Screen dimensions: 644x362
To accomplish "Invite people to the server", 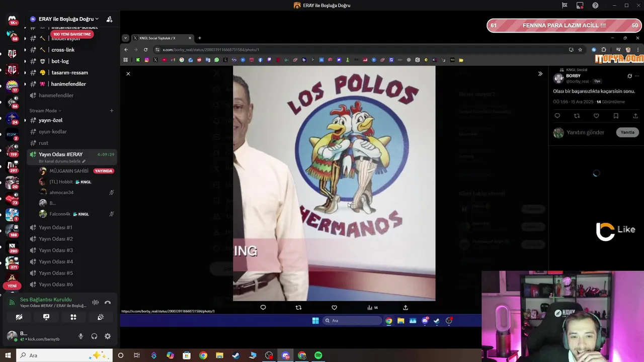I will click(x=109, y=19).
